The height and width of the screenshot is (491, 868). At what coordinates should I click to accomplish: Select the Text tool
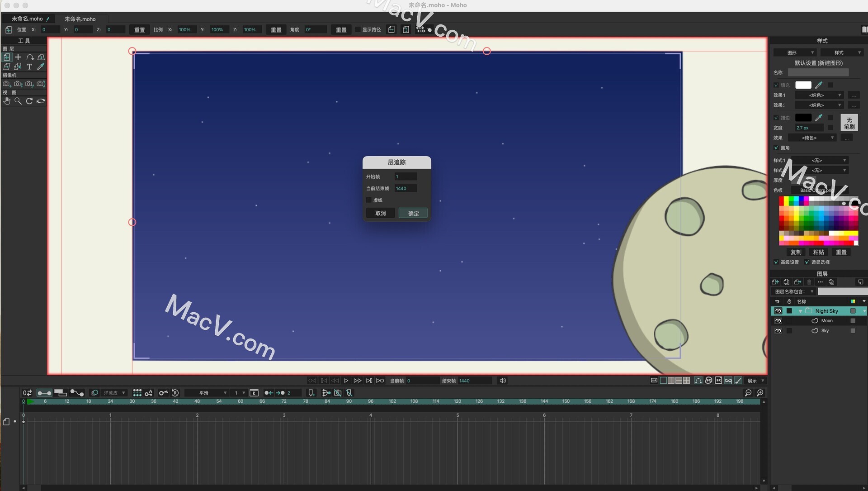[29, 67]
